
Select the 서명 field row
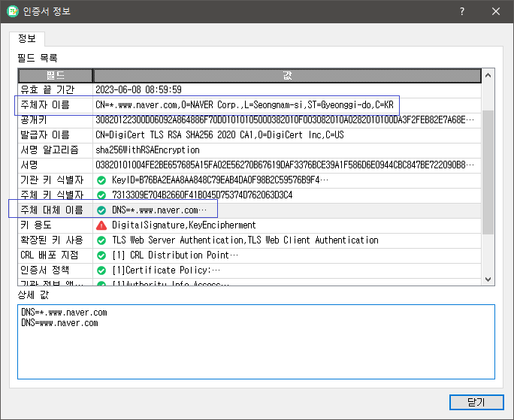(249, 165)
